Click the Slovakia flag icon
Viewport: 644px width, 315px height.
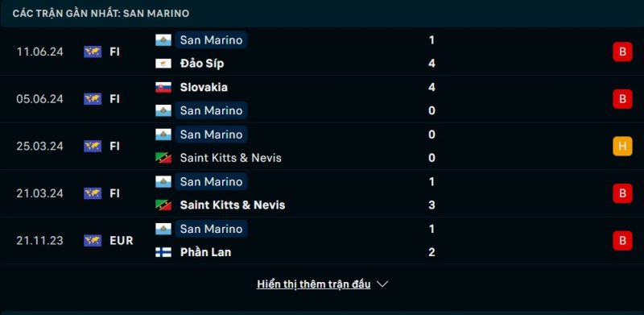pos(163,87)
